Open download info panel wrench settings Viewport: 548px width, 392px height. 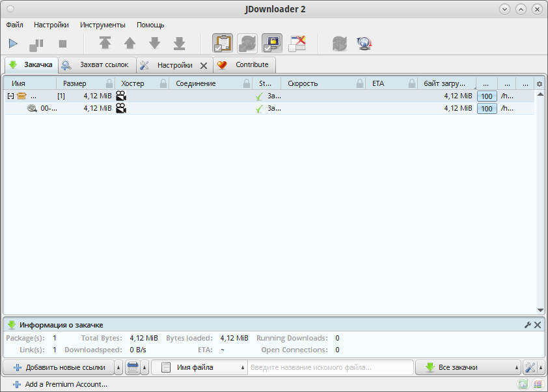click(528, 325)
